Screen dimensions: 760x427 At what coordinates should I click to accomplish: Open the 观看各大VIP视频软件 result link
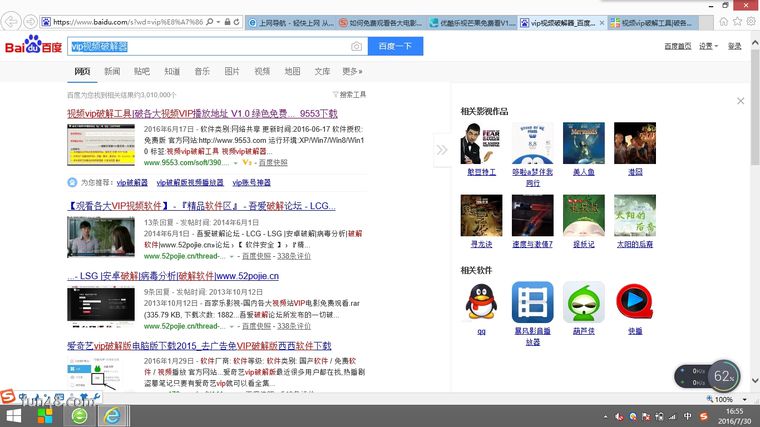[201, 206]
